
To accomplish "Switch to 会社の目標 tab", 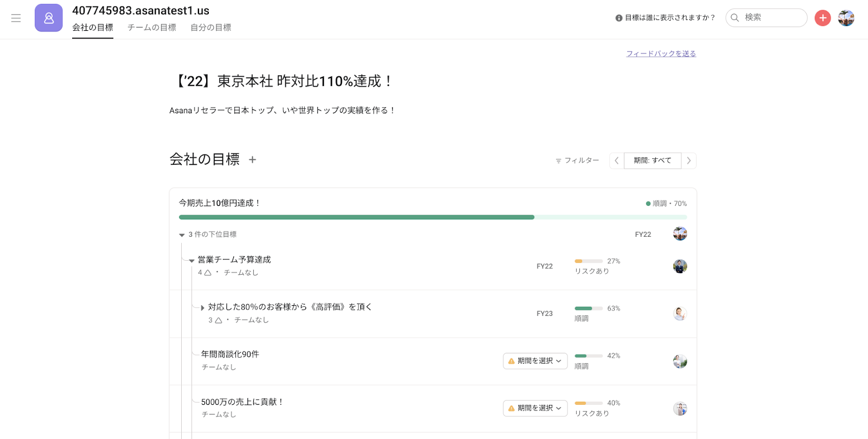I will pos(93,28).
